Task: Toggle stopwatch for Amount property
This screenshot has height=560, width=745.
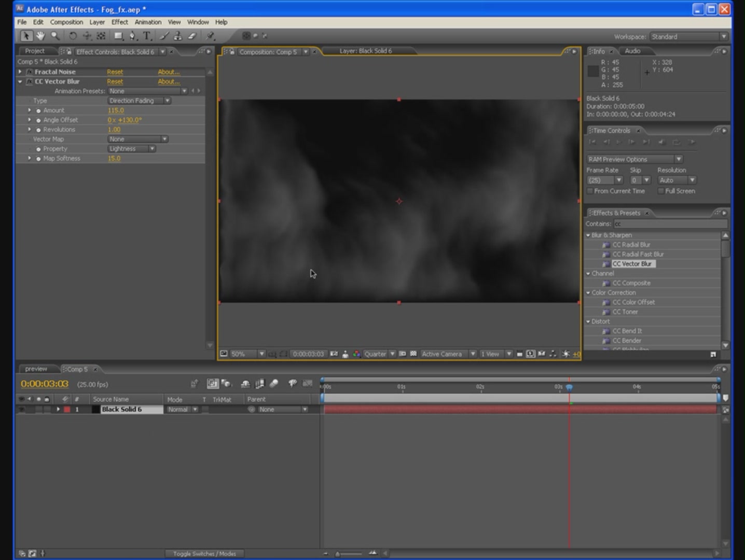Action: (38, 110)
